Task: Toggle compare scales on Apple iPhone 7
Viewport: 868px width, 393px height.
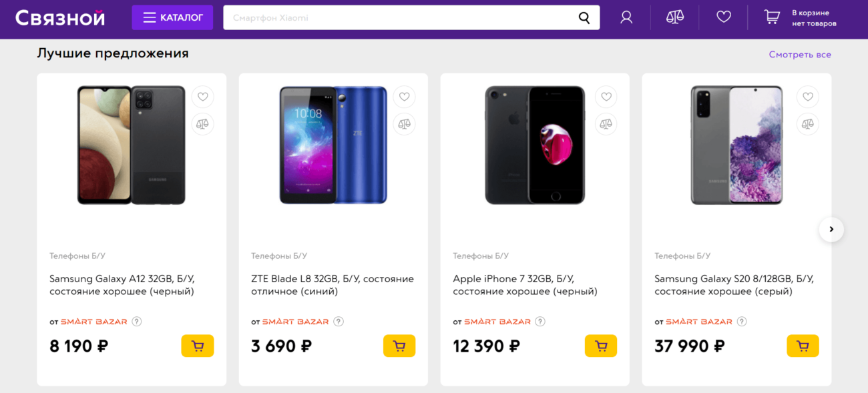Action: 606,123
